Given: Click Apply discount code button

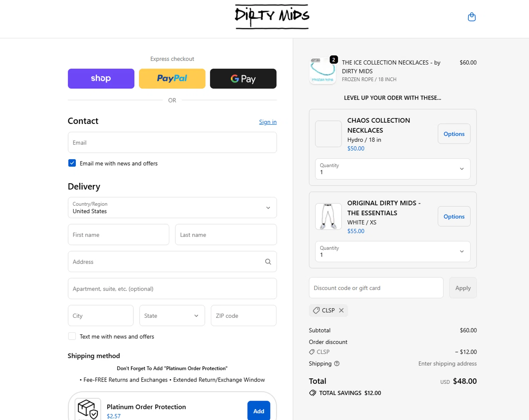Looking at the screenshot, I should (x=463, y=288).
